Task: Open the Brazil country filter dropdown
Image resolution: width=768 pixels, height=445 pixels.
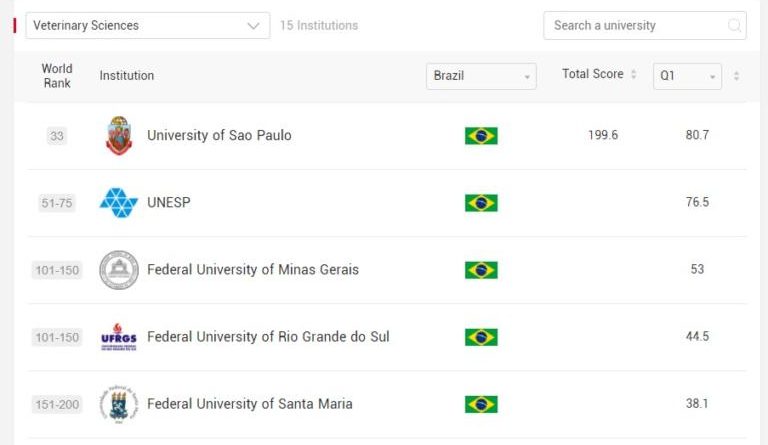Action: tap(481, 76)
